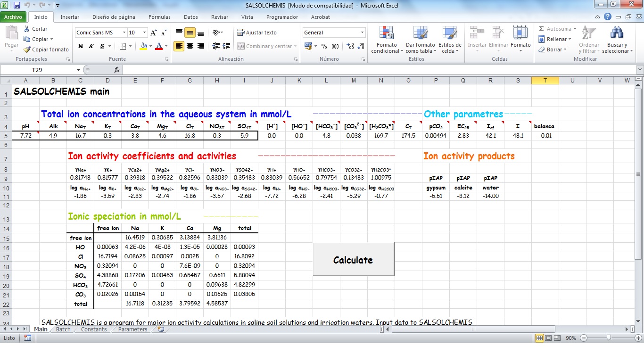644x362 pixels.
Task: Click the Copiar formato paintbrush
Action: (27, 49)
